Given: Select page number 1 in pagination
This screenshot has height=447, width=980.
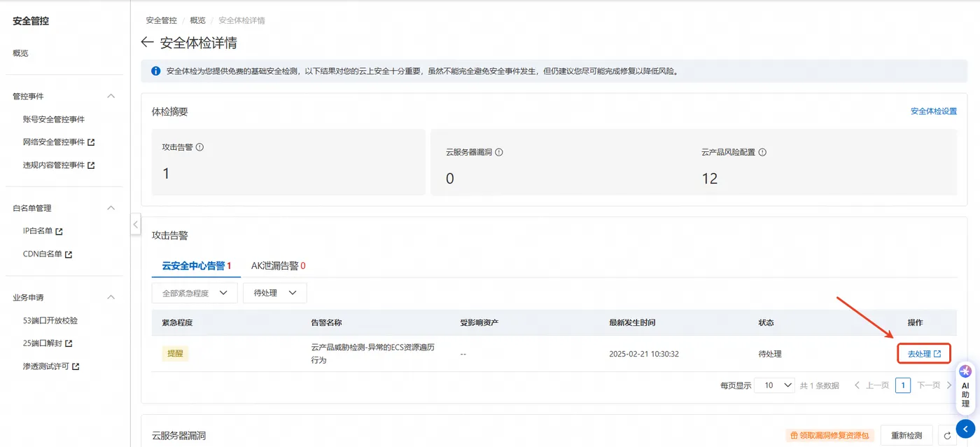Looking at the screenshot, I should [x=903, y=385].
